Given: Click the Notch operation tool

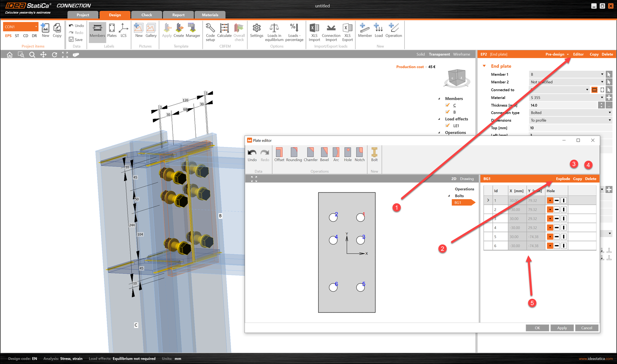Looking at the screenshot, I should pos(359,155).
